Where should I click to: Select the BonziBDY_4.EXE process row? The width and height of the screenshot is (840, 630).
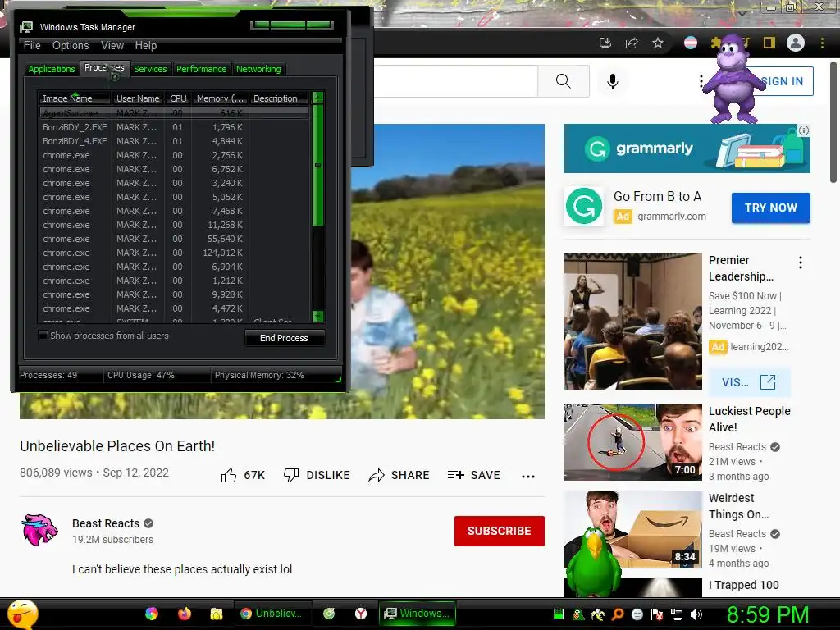tap(174, 141)
